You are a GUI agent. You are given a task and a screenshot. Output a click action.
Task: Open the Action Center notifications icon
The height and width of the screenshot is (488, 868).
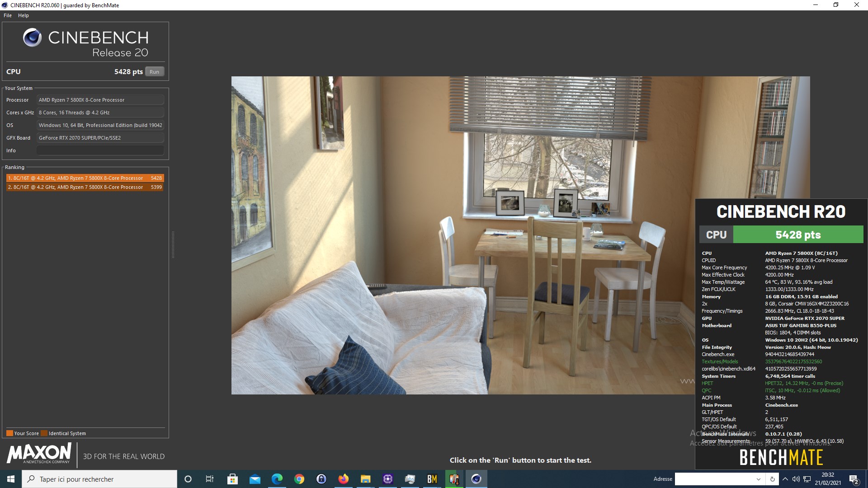854,479
